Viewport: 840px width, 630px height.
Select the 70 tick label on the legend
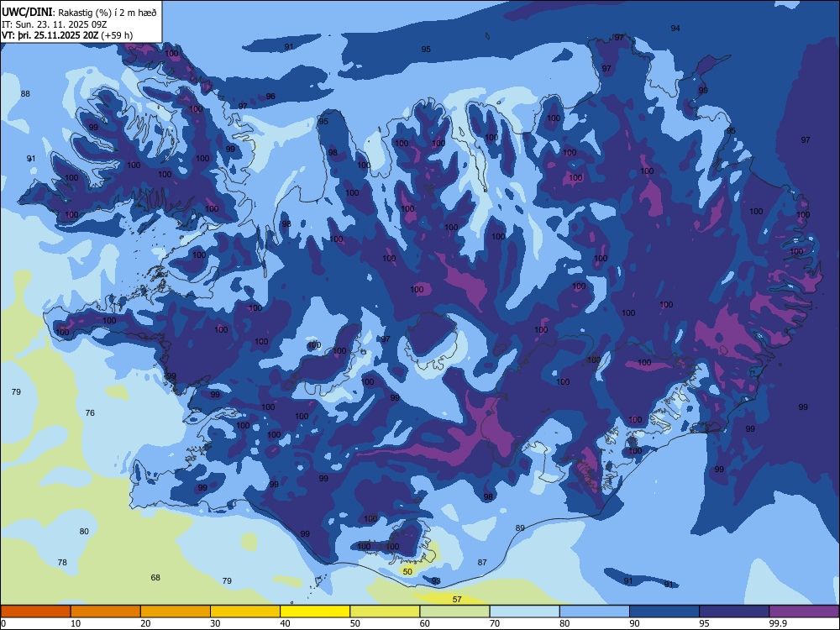coord(495,623)
